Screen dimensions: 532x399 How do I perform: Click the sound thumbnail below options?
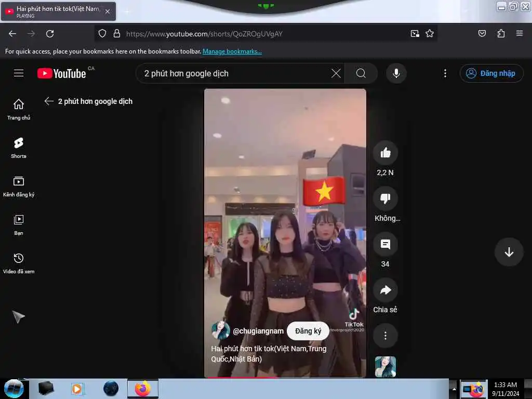click(385, 367)
